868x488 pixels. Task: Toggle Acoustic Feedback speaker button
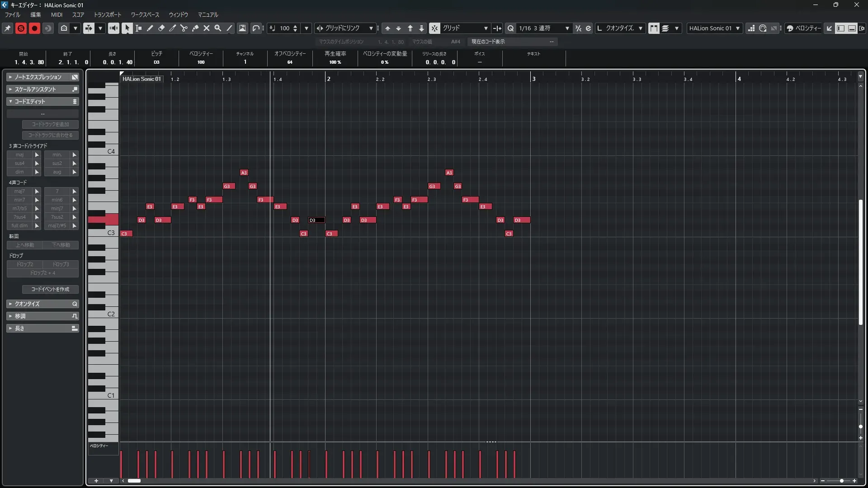tap(113, 28)
